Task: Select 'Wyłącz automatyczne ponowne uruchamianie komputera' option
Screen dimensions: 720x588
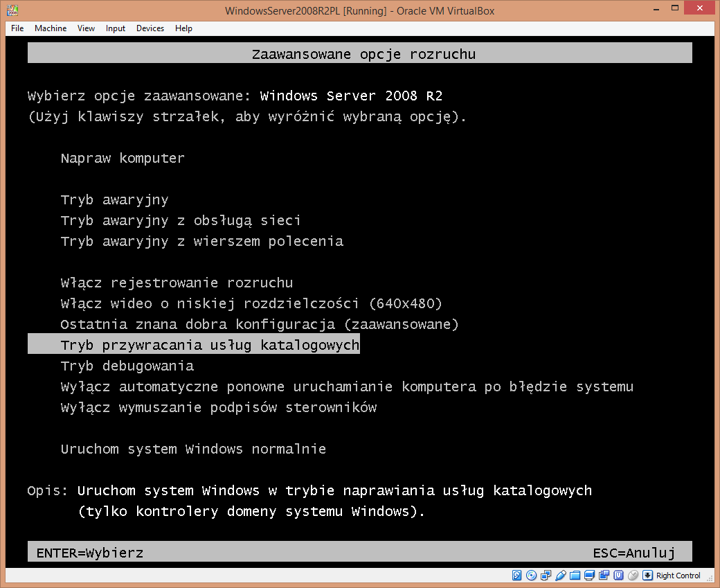Action: pyautogui.click(x=347, y=387)
